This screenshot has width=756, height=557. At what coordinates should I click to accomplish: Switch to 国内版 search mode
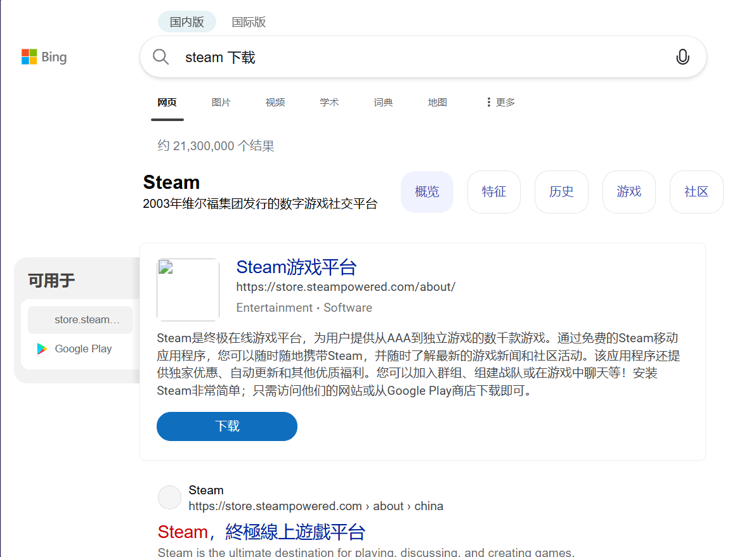point(187,22)
